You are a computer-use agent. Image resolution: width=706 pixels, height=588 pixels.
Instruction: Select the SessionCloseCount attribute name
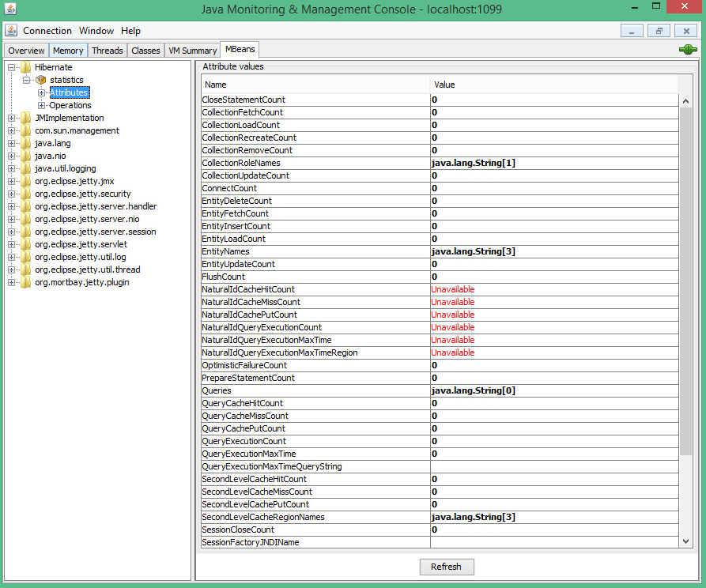[x=238, y=530]
